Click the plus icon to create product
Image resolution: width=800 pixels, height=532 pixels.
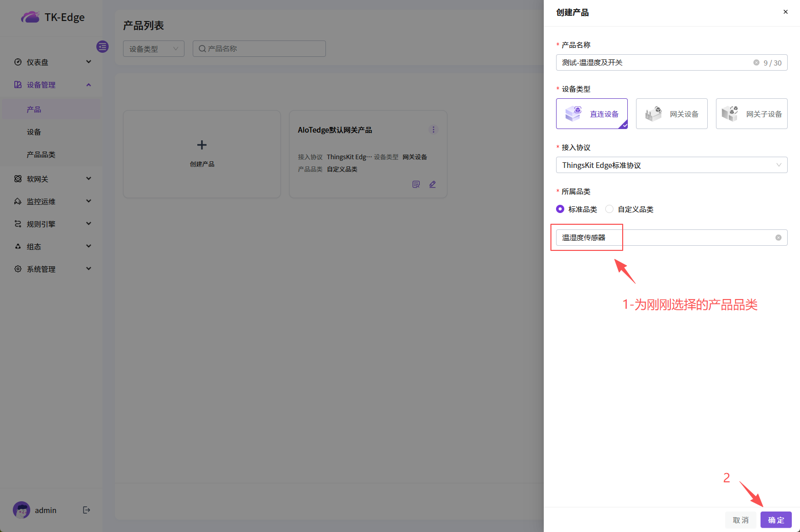pyautogui.click(x=202, y=145)
